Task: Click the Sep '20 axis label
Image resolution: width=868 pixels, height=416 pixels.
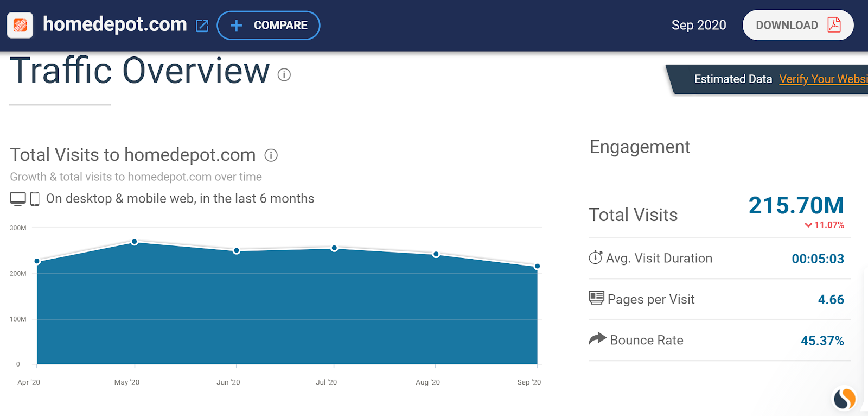Action: (x=529, y=382)
